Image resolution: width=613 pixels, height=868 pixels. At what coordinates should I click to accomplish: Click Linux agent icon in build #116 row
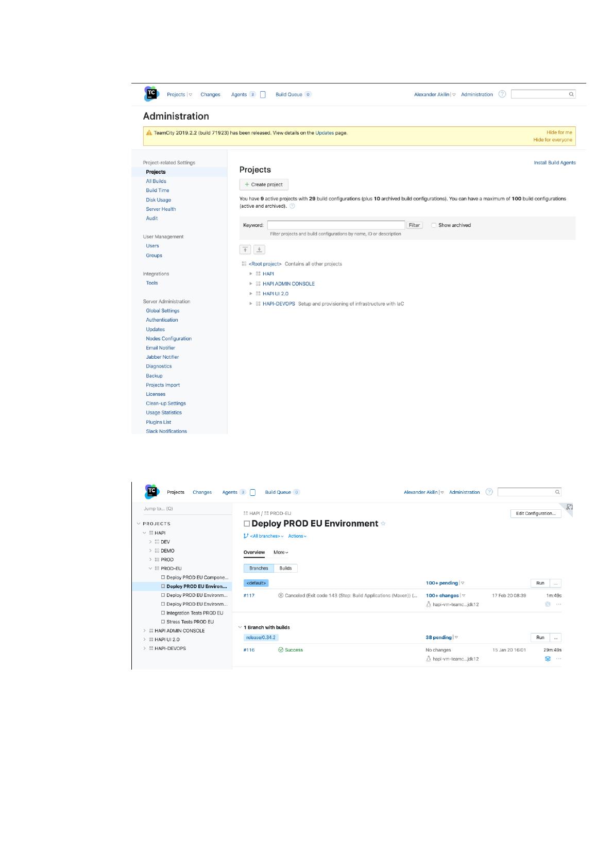[x=429, y=659]
